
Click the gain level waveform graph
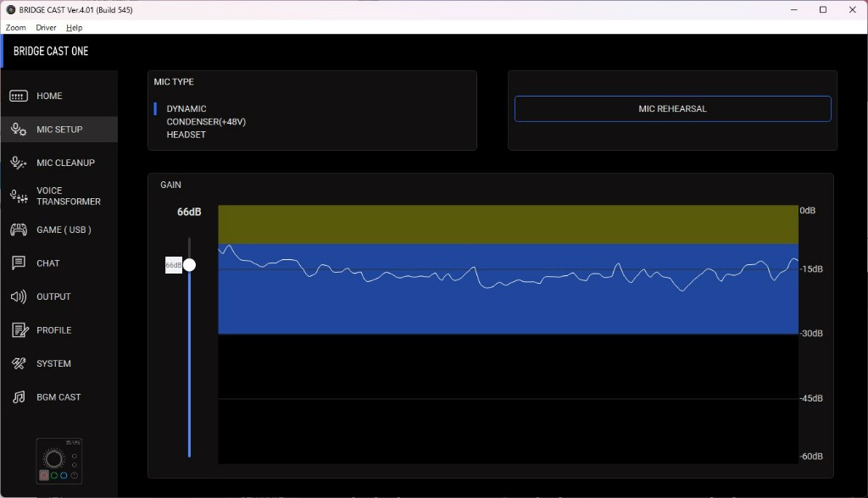[508, 335]
